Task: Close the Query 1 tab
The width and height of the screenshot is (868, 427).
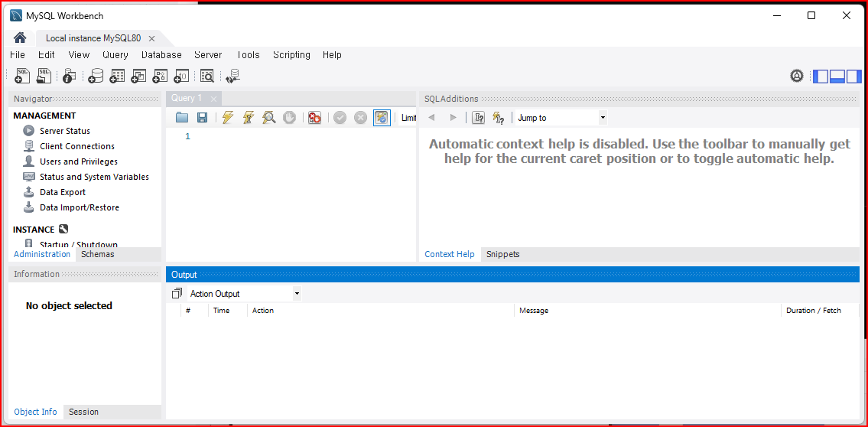Action: tap(213, 99)
